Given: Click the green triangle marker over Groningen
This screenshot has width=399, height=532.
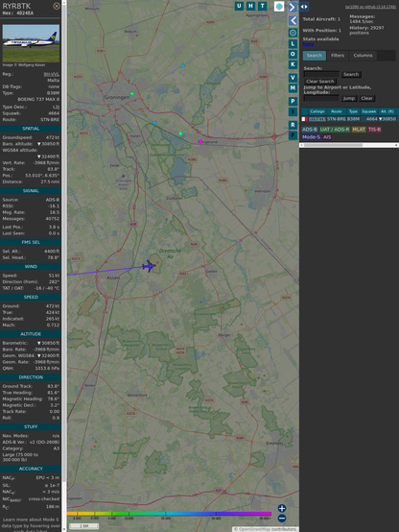Looking at the screenshot, I should (131, 94).
